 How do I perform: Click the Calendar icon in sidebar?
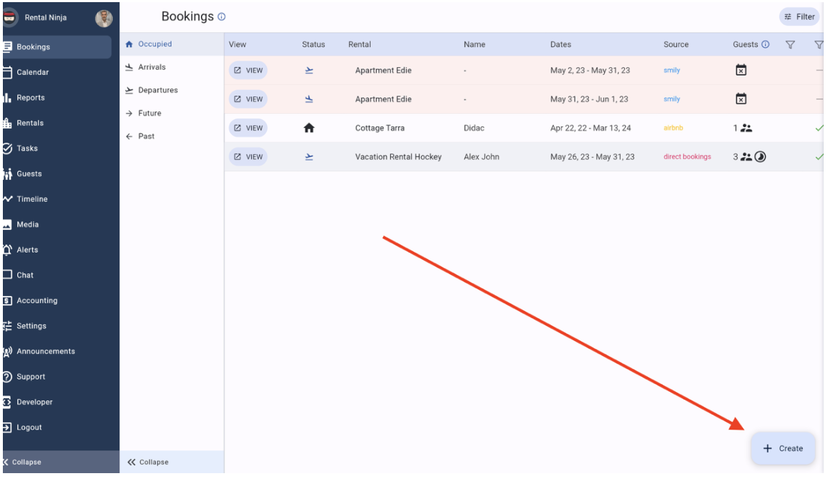(x=7, y=72)
